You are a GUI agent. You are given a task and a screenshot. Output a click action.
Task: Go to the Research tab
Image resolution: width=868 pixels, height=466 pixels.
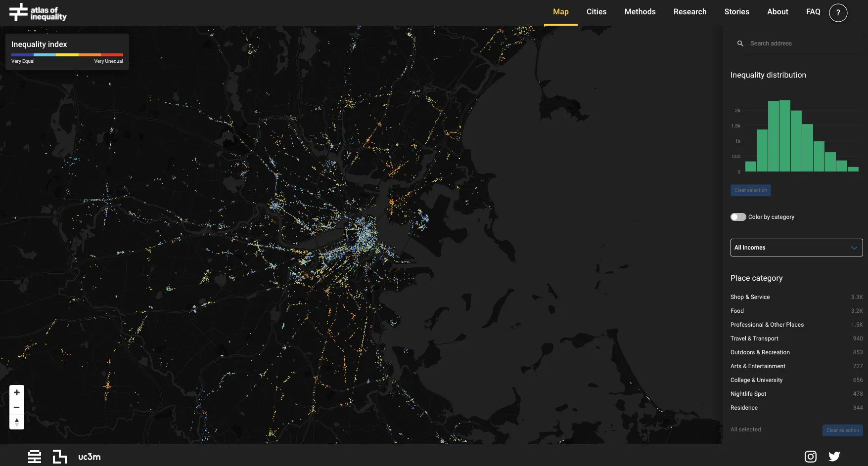690,12
